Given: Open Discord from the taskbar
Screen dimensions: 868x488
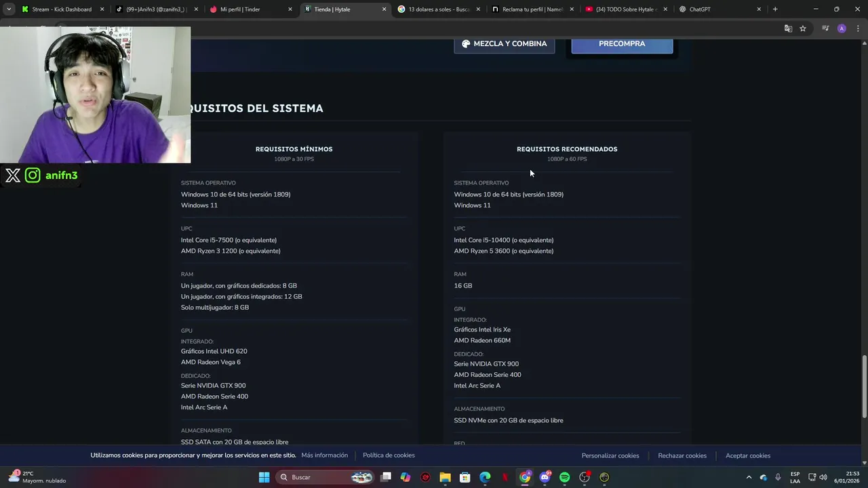Looking at the screenshot, I should click(x=545, y=477).
